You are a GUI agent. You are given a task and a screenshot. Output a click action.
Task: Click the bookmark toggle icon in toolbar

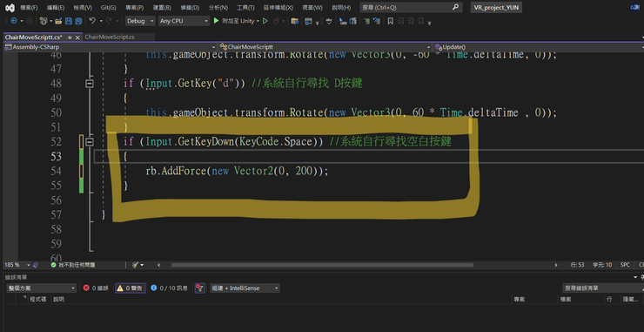click(390, 21)
